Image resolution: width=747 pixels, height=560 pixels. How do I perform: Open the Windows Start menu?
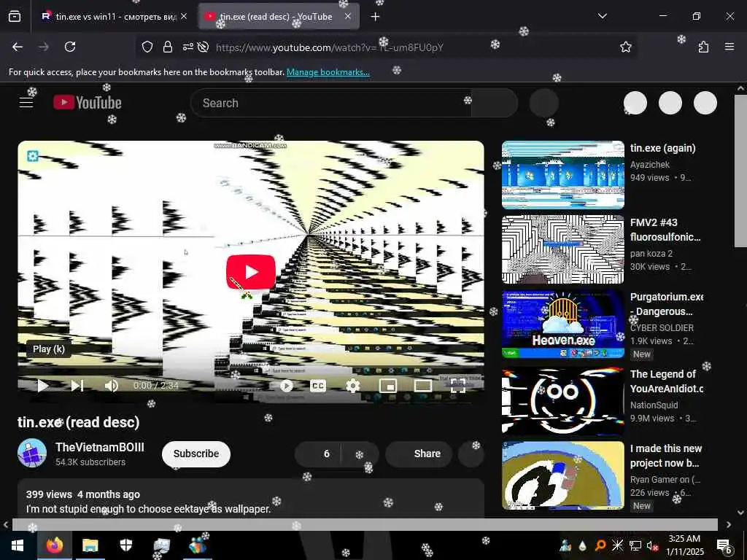click(x=18, y=545)
